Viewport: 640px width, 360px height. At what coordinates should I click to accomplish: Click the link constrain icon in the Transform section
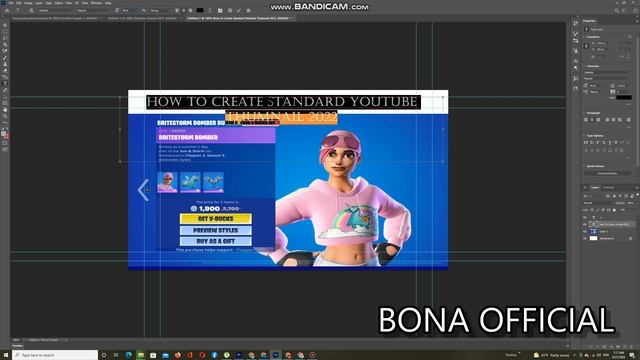point(587,46)
